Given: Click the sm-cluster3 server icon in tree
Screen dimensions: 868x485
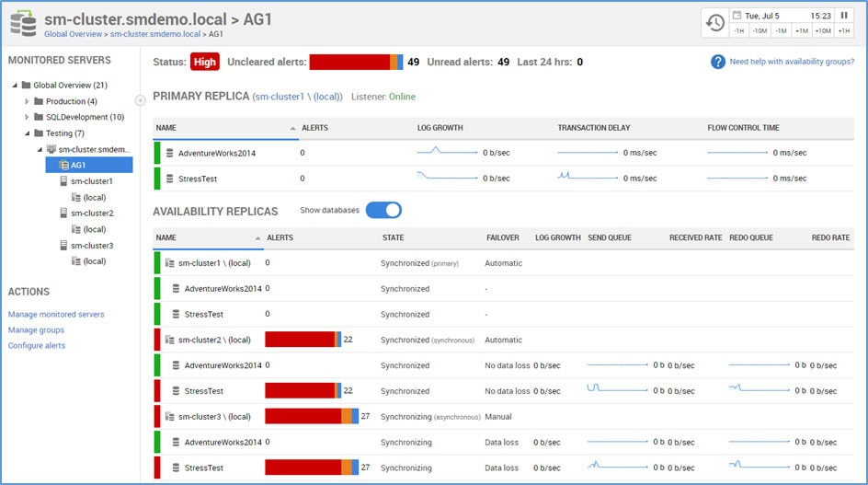Looking at the screenshot, I should pyautogui.click(x=63, y=245).
